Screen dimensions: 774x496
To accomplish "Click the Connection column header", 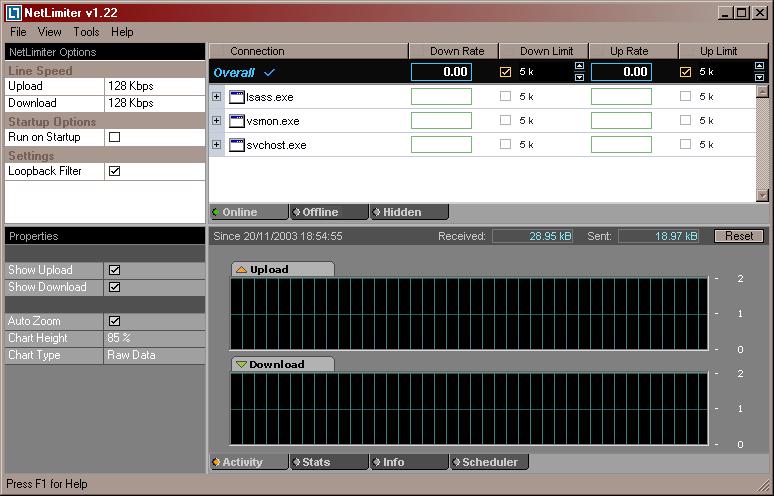I will tap(309, 51).
